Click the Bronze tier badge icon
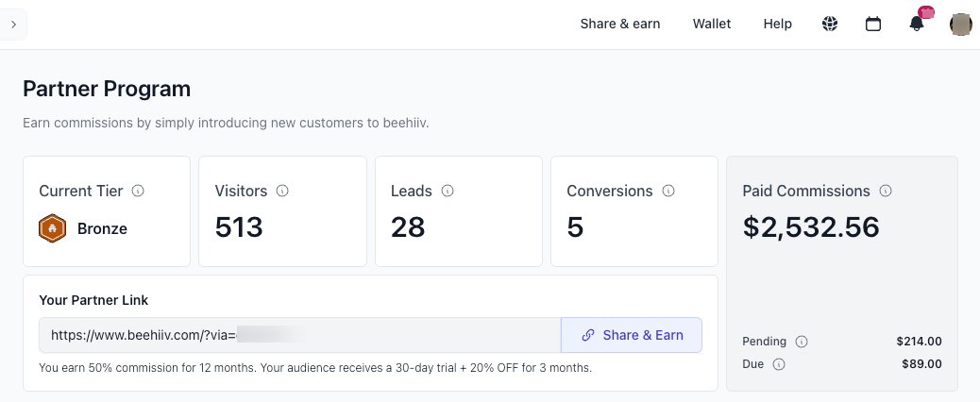 point(52,228)
